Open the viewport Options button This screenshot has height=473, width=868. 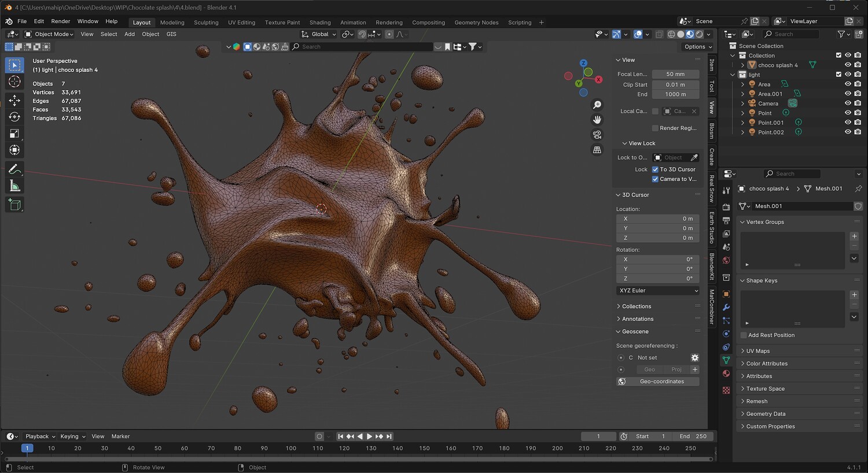coord(697,47)
